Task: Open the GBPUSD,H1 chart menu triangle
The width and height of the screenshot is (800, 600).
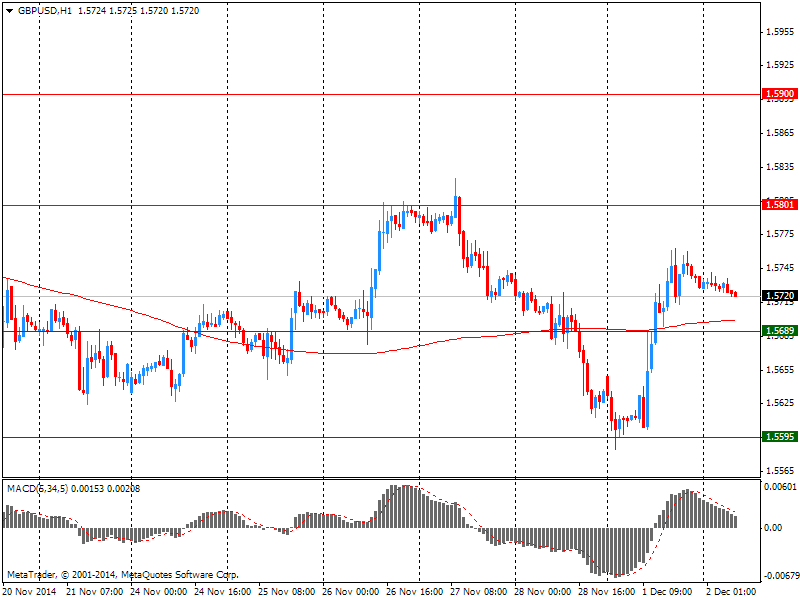Action: coord(10,11)
